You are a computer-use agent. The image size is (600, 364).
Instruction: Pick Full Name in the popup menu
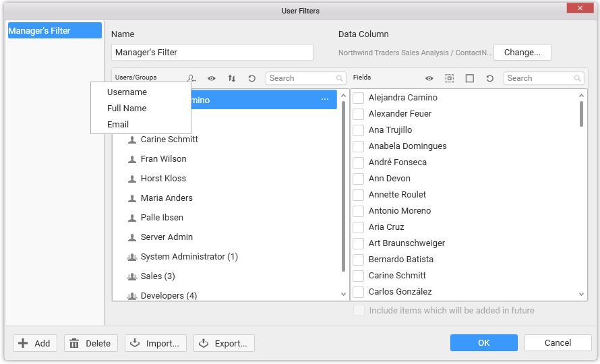tap(127, 109)
